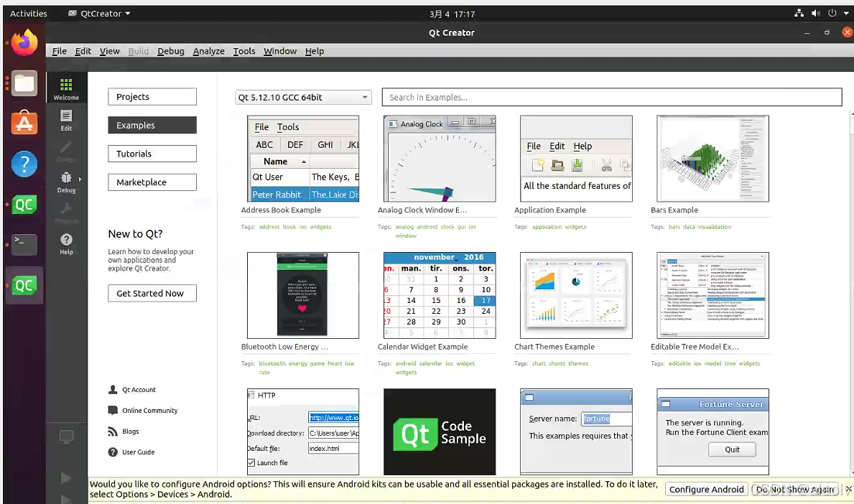Click the Online Community chat icon

[113, 411]
